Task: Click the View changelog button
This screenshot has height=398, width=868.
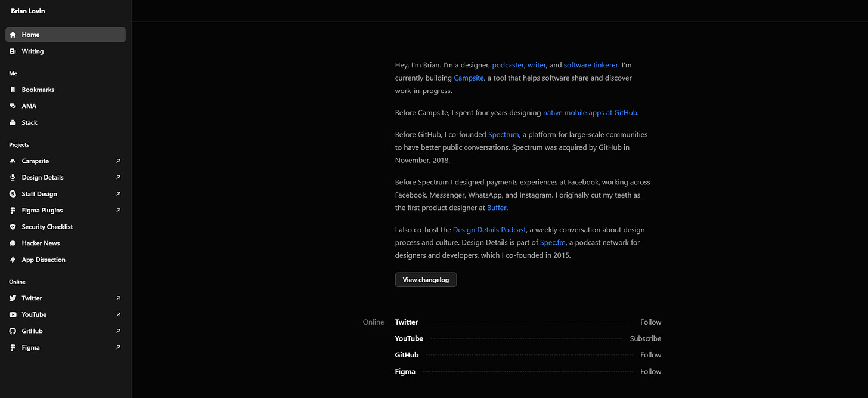Action: coord(426,280)
